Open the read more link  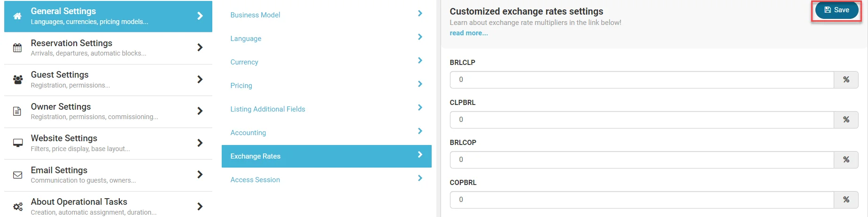tap(469, 33)
